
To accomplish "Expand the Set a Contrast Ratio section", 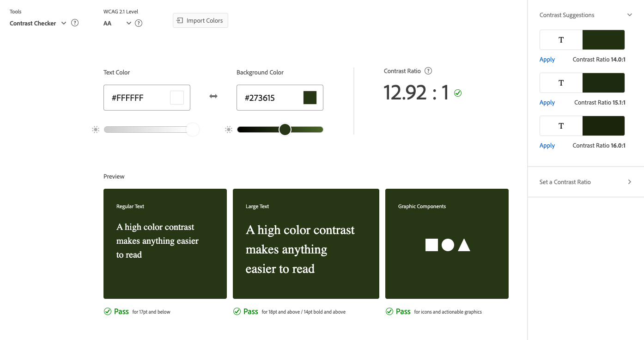I will [x=586, y=182].
